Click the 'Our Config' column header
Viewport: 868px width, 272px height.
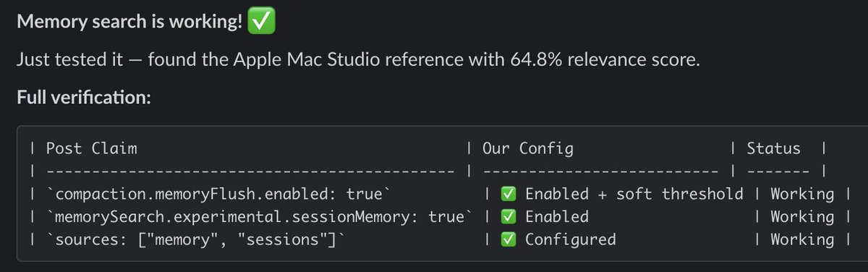(x=527, y=148)
